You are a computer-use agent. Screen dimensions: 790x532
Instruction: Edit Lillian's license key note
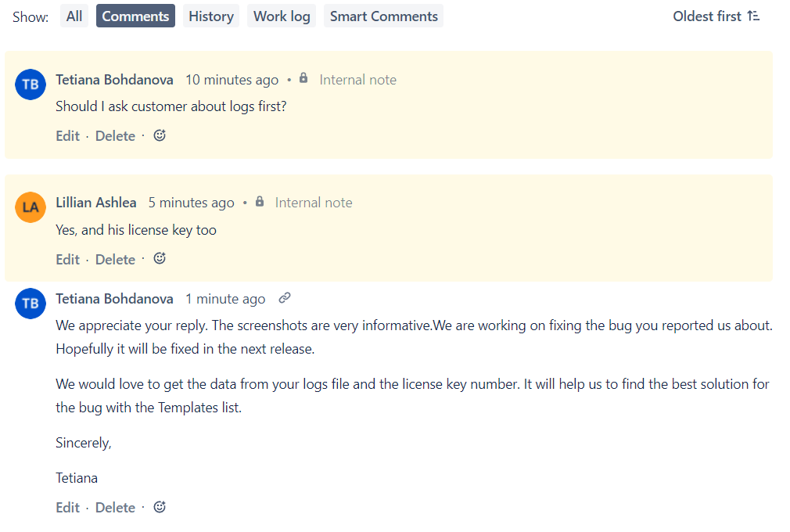coord(67,260)
